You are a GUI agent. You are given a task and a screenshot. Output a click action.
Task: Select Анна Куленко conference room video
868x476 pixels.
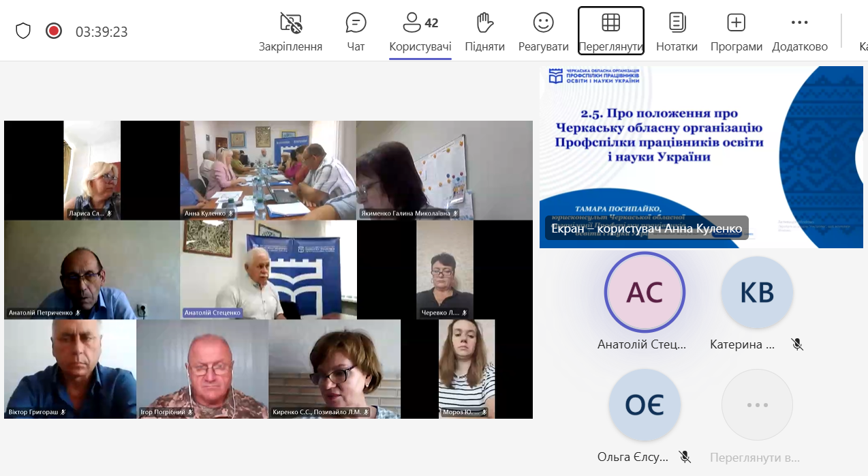[268, 170]
